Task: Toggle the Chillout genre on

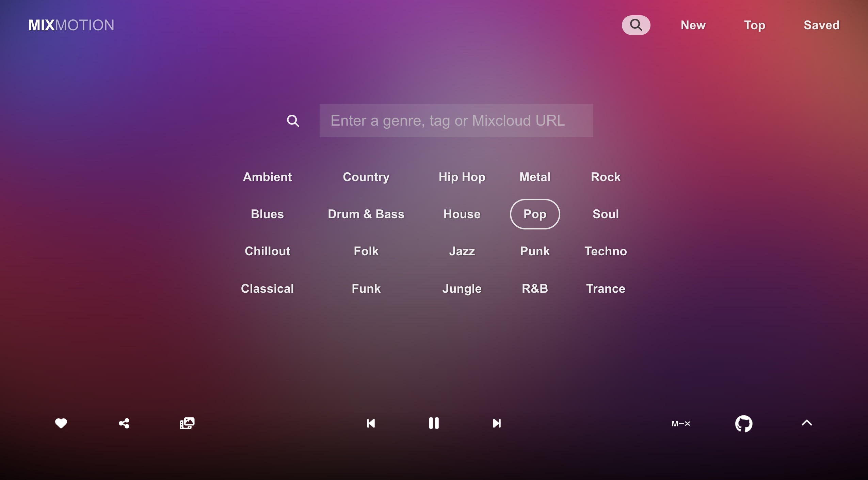Action: [267, 251]
